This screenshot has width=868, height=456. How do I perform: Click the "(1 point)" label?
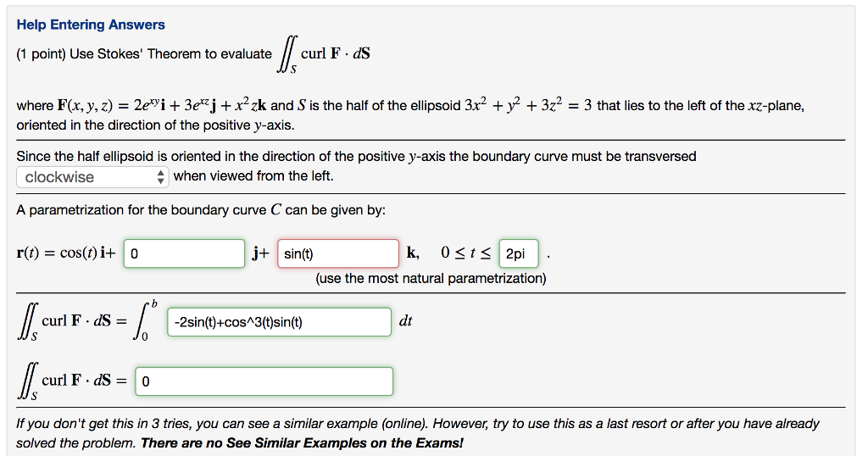pyautogui.click(x=42, y=54)
